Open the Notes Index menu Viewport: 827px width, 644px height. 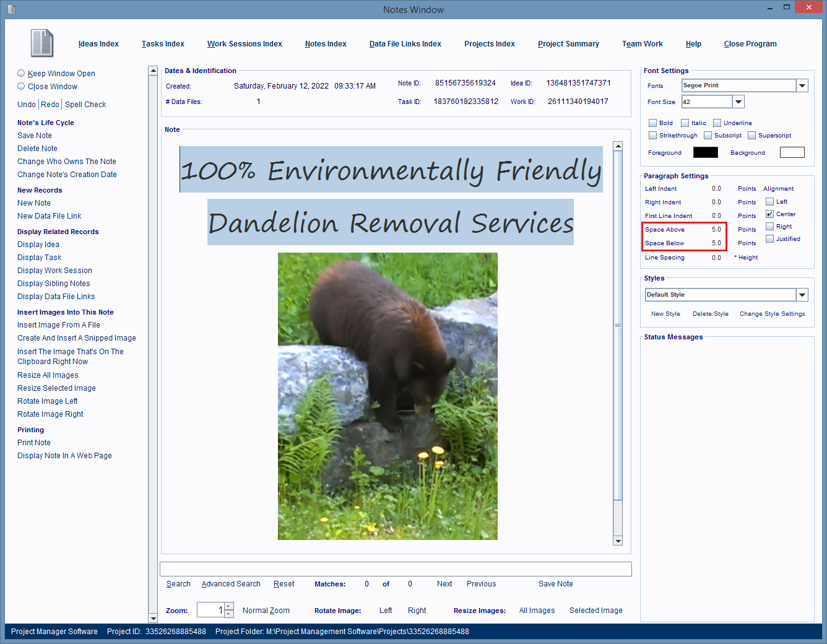(x=326, y=44)
